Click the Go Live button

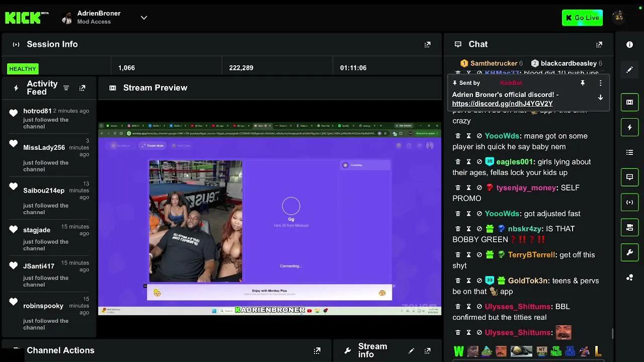point(582,18)
